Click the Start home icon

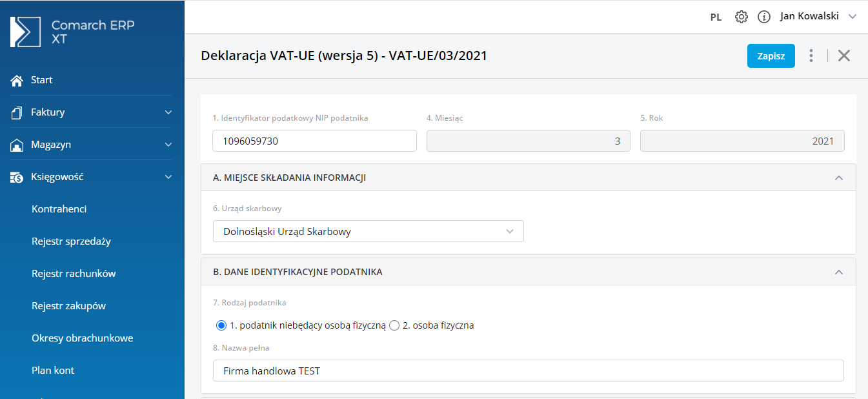point(17,81)
